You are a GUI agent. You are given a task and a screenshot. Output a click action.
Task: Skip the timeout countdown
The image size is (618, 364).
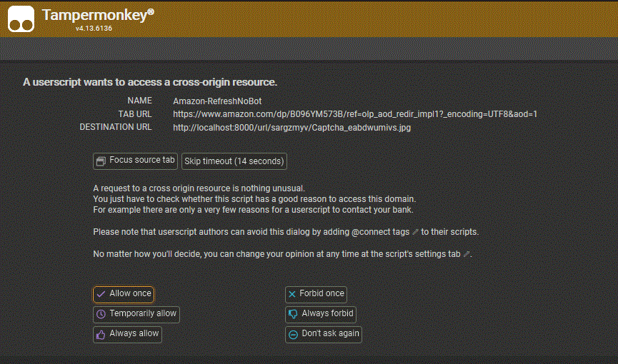click(x=234, y=161)
